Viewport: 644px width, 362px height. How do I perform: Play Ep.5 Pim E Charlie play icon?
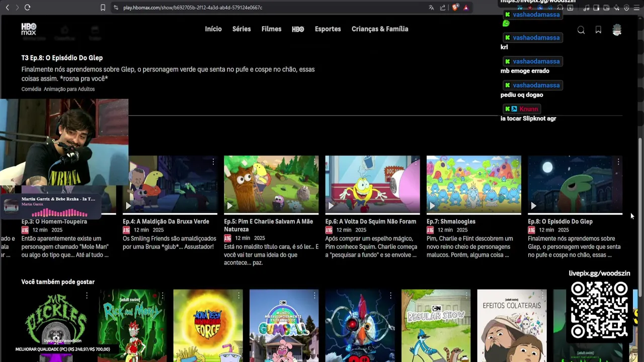(x=229, y=206)
